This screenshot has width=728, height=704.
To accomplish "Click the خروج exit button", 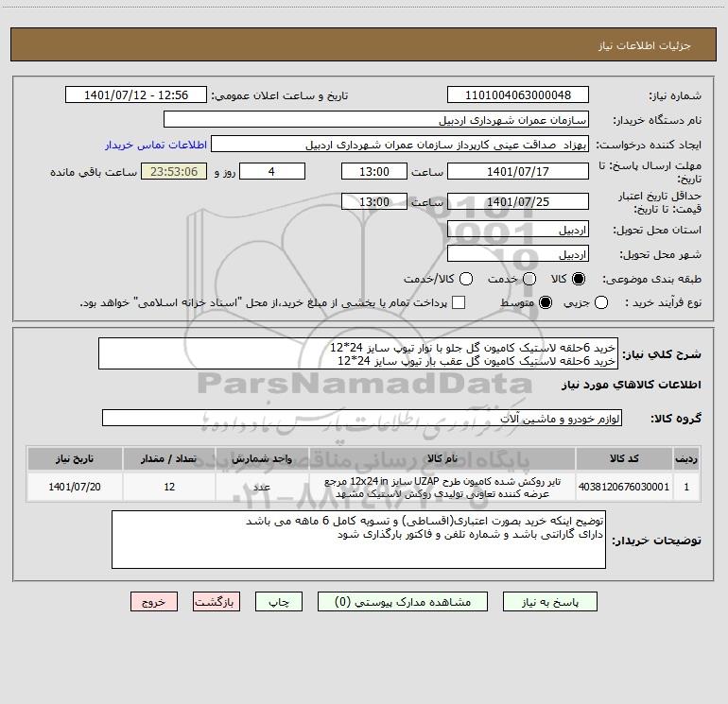I will [154, 602].
